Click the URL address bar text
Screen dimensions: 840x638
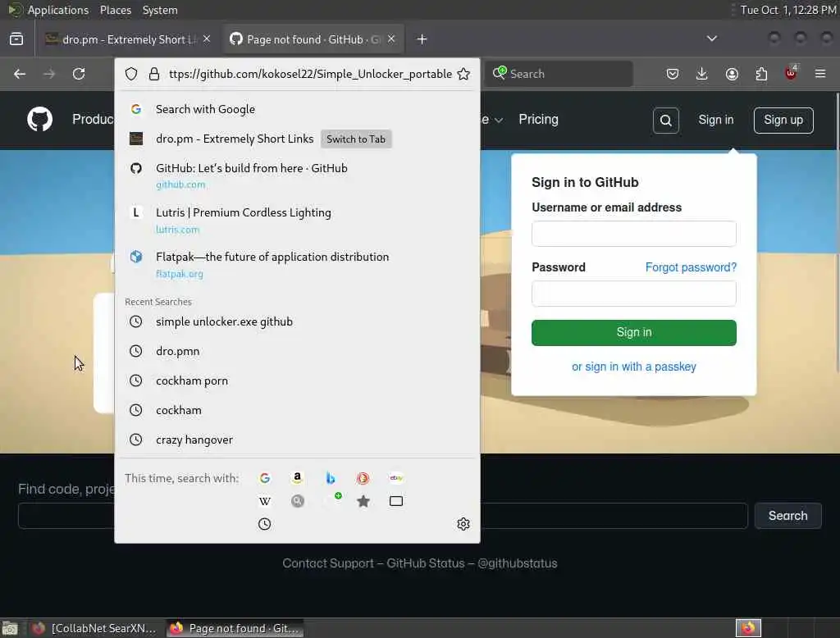tap(310, 74)
